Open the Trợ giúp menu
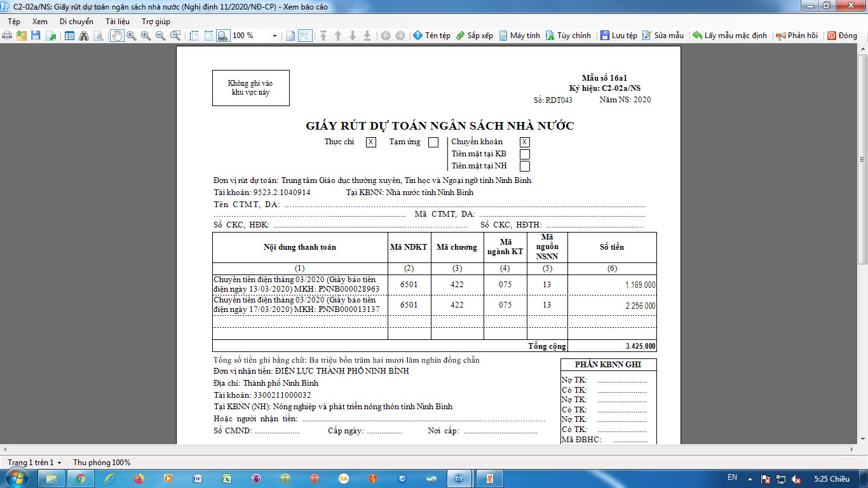868x488 pixels. pyautogui.click(x=156, y=21)
